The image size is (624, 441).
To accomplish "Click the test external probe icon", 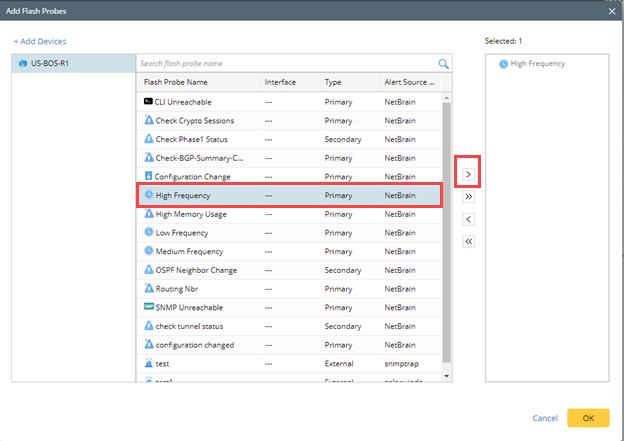I will point(148,364).
